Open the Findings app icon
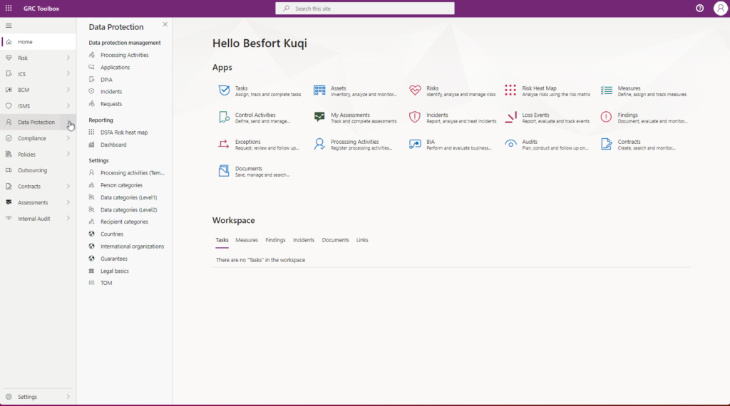The height and width of the screenshot is (406, 730). [x=606, y=117]
